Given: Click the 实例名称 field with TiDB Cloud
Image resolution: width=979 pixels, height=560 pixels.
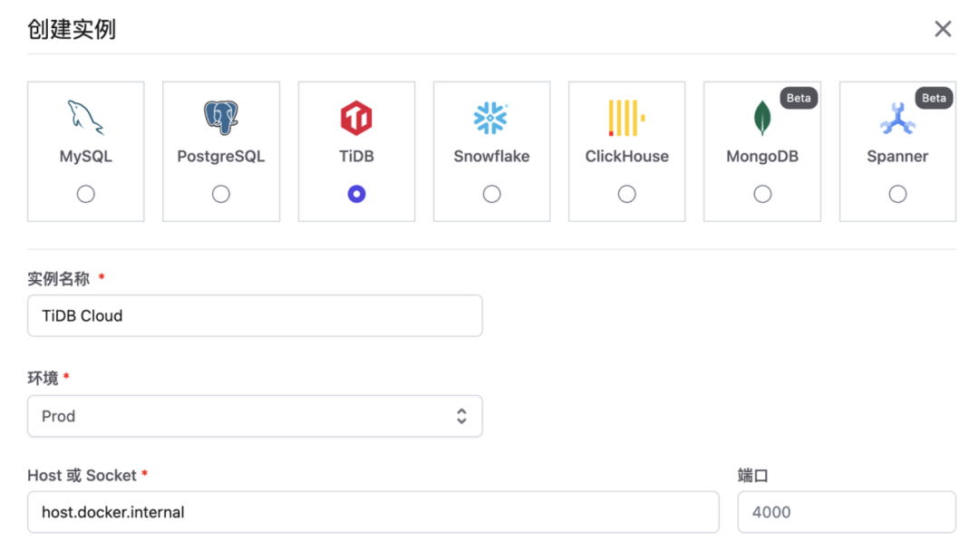Looking at the screenshot, I should [255, 316].
